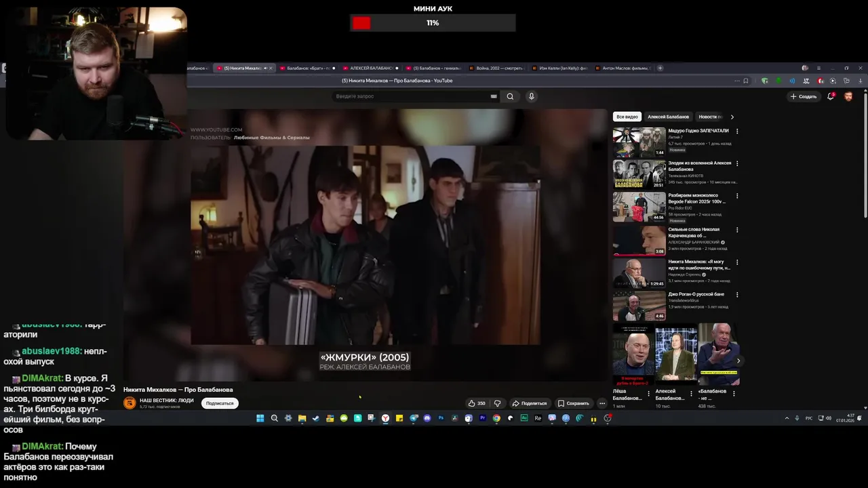
Task: Open 'Мадуро Годжо ЗАПЕЧАТАЛИ' thumbnail
Action: click(639, 141)
